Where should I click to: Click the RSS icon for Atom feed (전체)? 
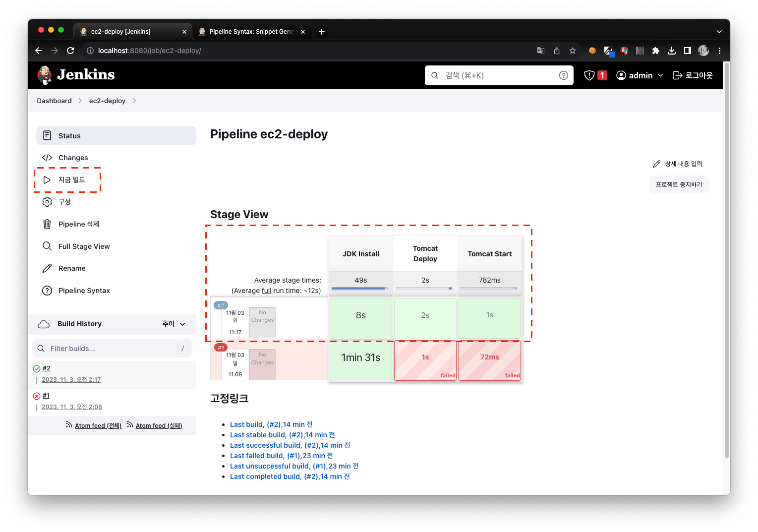69,425
